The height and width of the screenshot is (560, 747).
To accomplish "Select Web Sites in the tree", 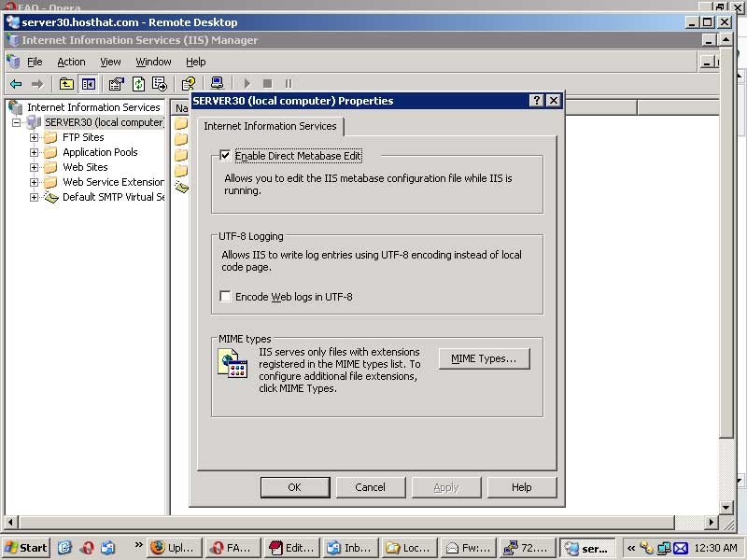I will coord(85,167).
